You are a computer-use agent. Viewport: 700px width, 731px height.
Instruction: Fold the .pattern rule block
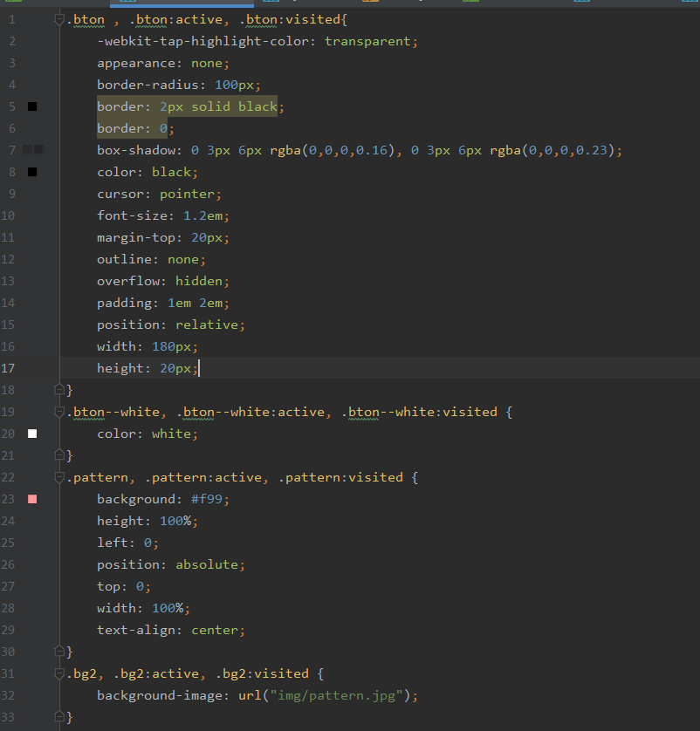(x=59, y=477)
